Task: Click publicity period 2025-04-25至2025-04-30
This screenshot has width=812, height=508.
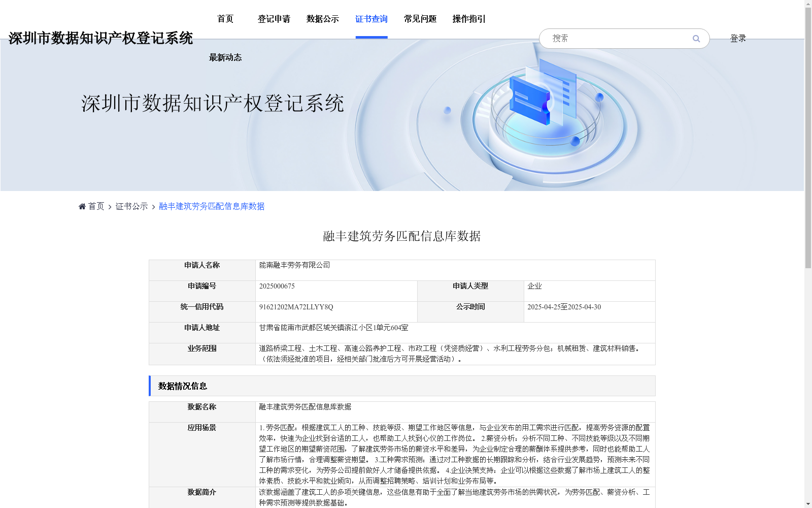Action: click(564, 307)
